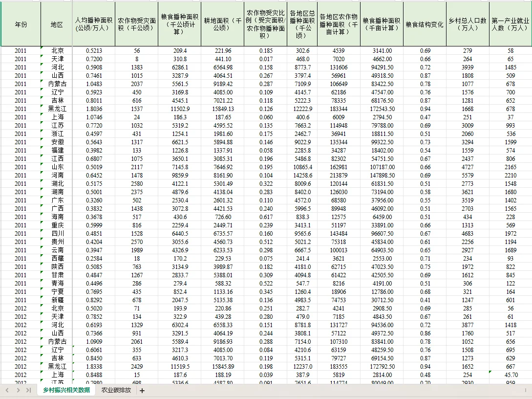Select the 地区 header cell

pyautogui.click(x=56, y=23)
